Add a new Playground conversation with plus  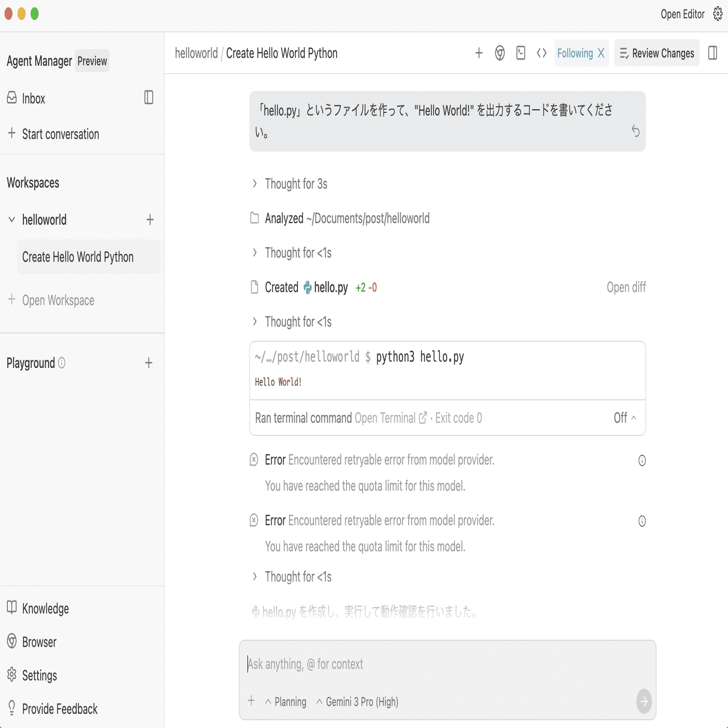pos(149,363)
